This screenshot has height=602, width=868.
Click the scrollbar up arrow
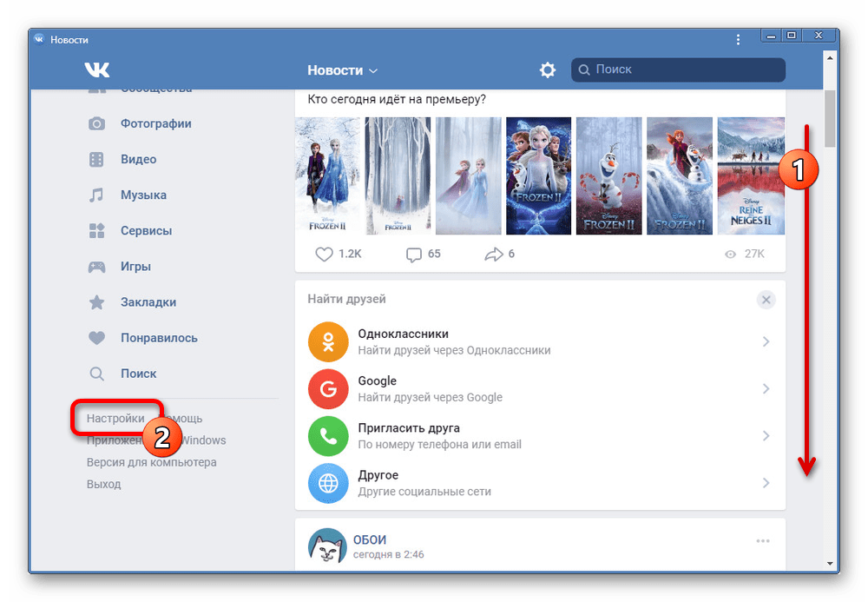830,57
